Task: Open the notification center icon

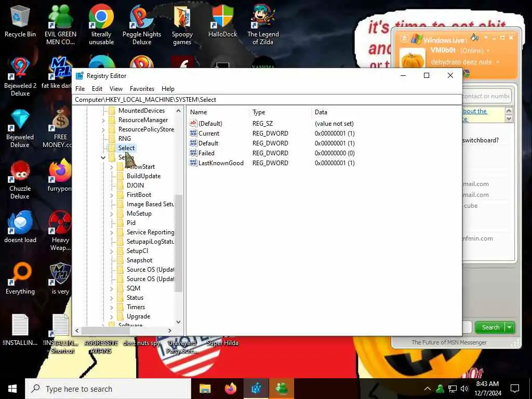Action: (x=515, y=389)
